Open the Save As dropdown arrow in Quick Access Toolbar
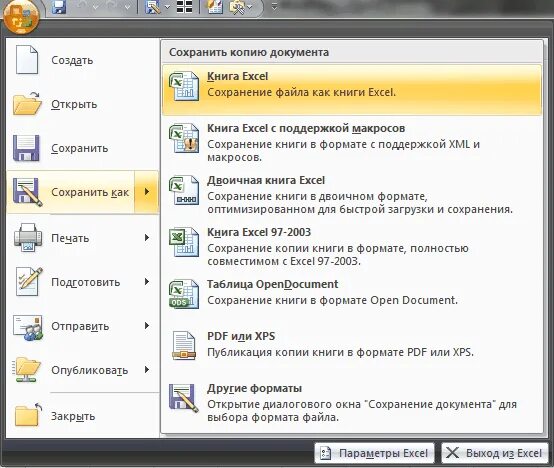 167,7
